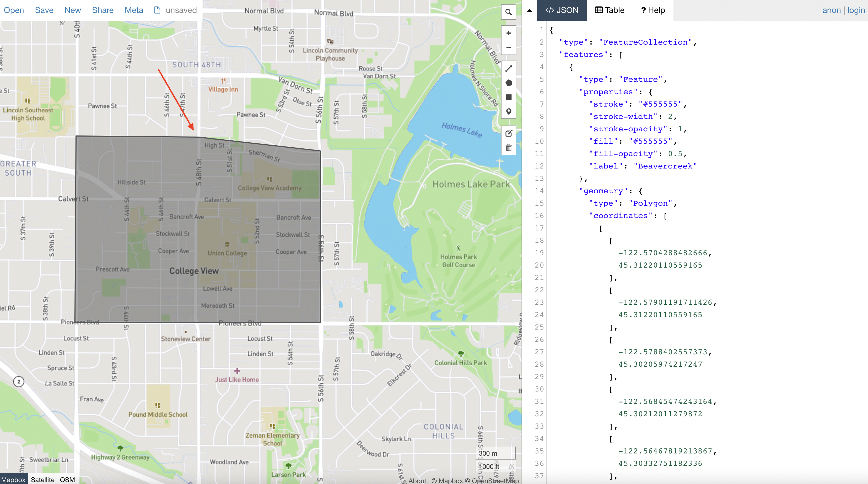Click the "Polygon" geometry type value
The width and height of the screenshot is (868, 484).
(650, 203)
